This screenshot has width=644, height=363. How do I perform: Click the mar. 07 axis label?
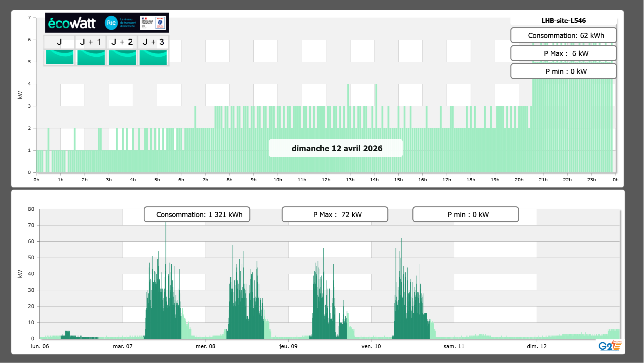click(123, 346)
